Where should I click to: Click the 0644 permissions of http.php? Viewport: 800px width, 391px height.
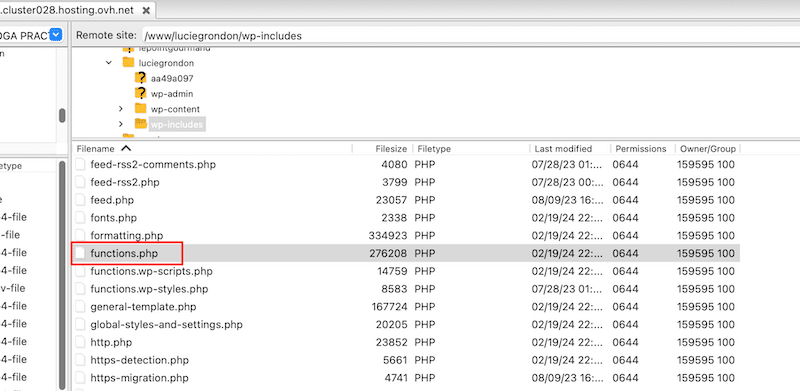626,343
